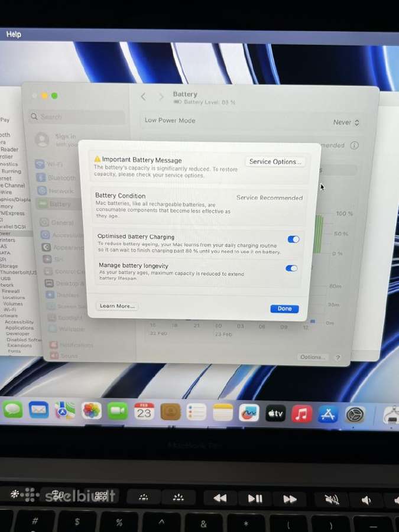This screenshot has height=532, width=399.
Task: Select USB in System Information list
Action: coord(5,278)
